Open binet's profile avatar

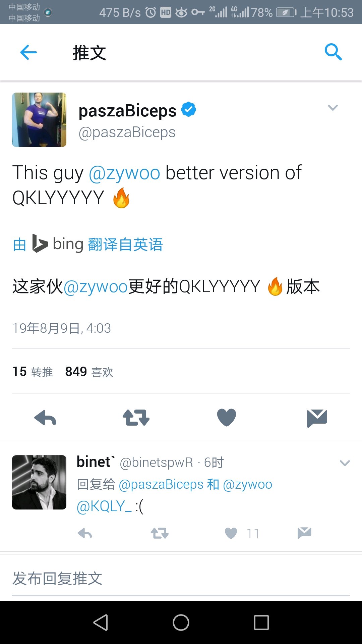click(39, 482)
